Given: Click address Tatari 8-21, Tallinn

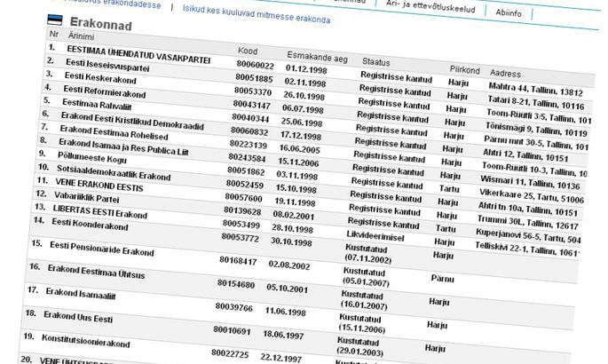Looking at the screenshot, I should pos(535,103).
